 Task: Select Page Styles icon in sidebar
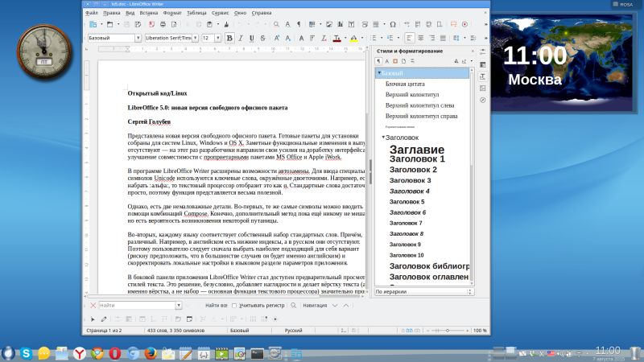(404, 61)
